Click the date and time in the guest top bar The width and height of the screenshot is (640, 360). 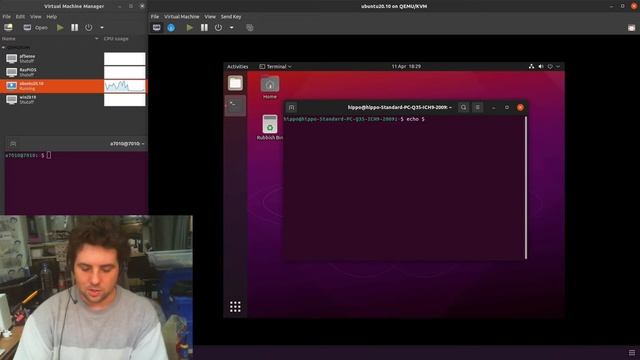(x=406, y=66)
